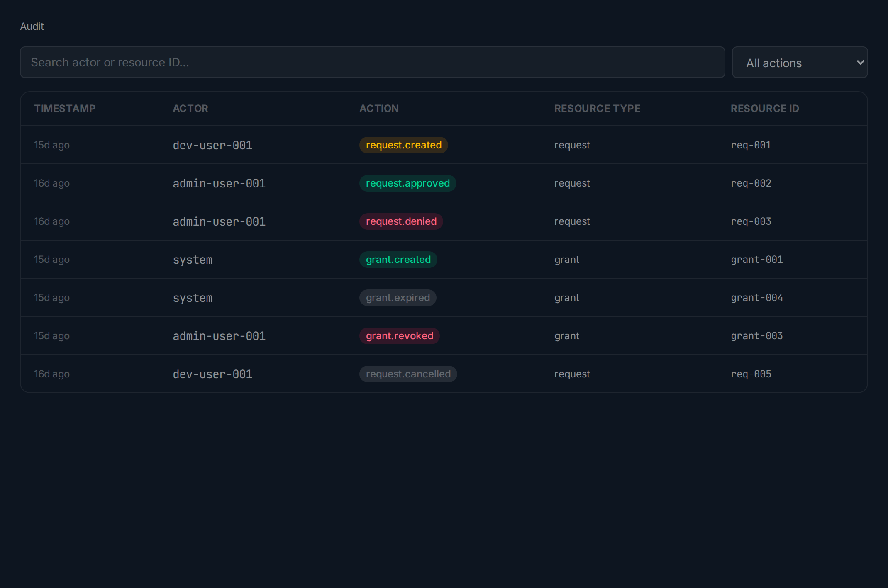Open the All actions filter dropdown
Image resolution: width=888 pixels, height=588 pixels.
800,63
